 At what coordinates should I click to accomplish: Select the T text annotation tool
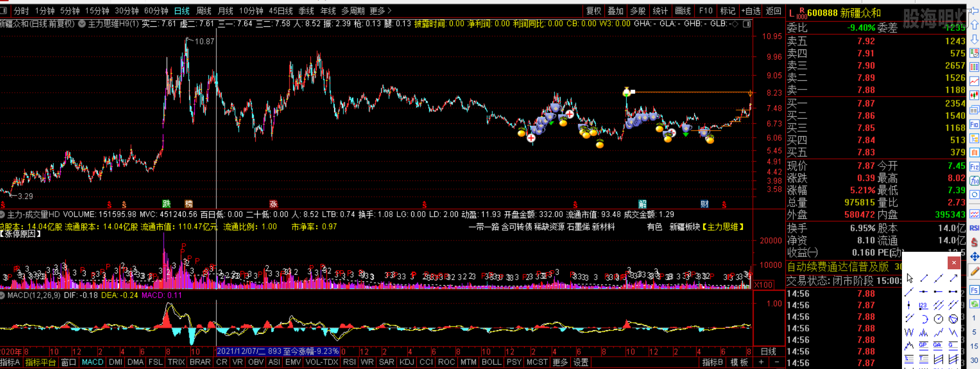tap(924, 359)
